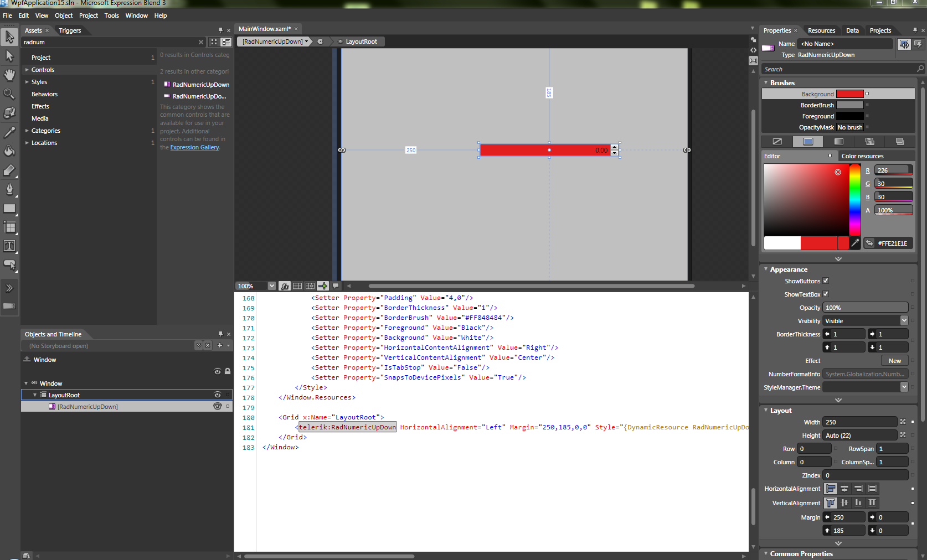This screenshot has height=560, width=927.
Task: Expand the Controls category
Action: coord(27,70)
